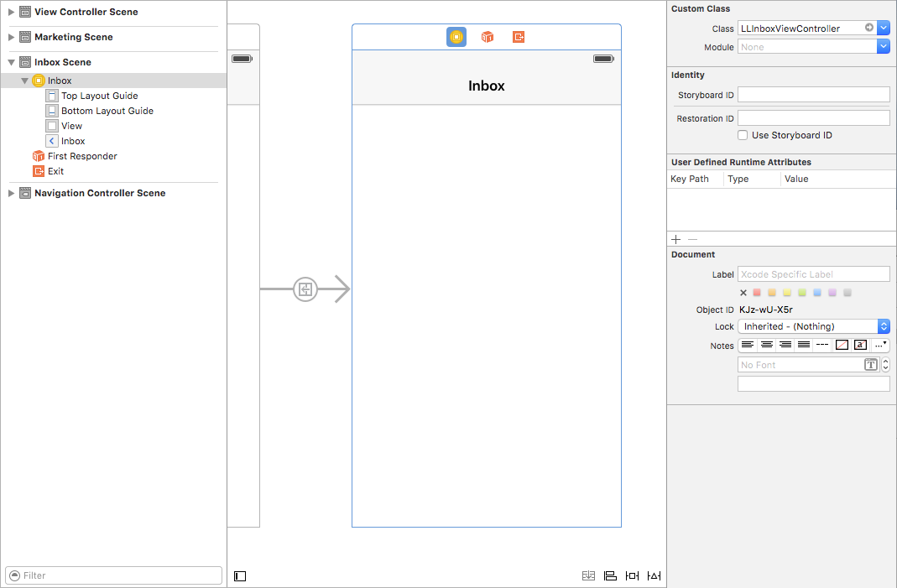The width and height of the screenshot is (897, 588).
Task: Open the Module dropdown showing None
Action: [x=882, y=46]
